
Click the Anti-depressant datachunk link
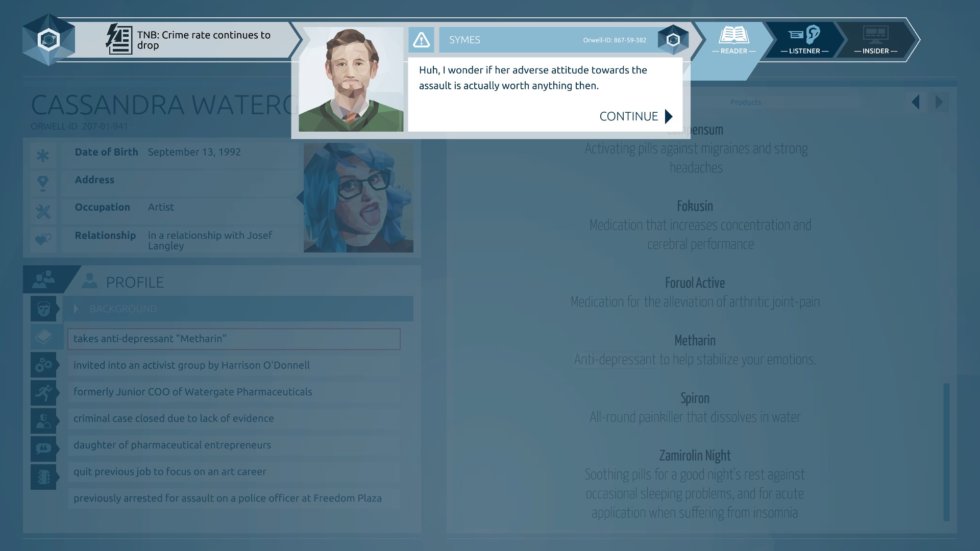(615, 360)
